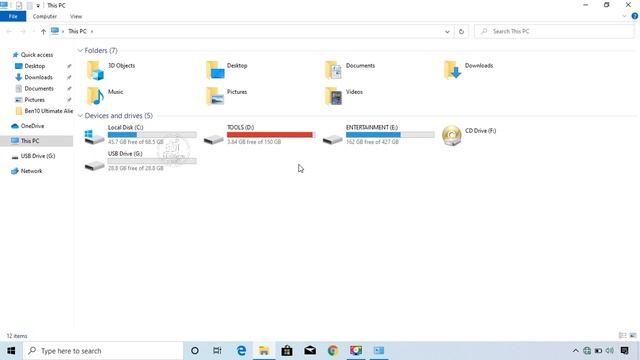Open the 3D Objects folder
This screenshot has width=640, height=360.
point(111,70)
